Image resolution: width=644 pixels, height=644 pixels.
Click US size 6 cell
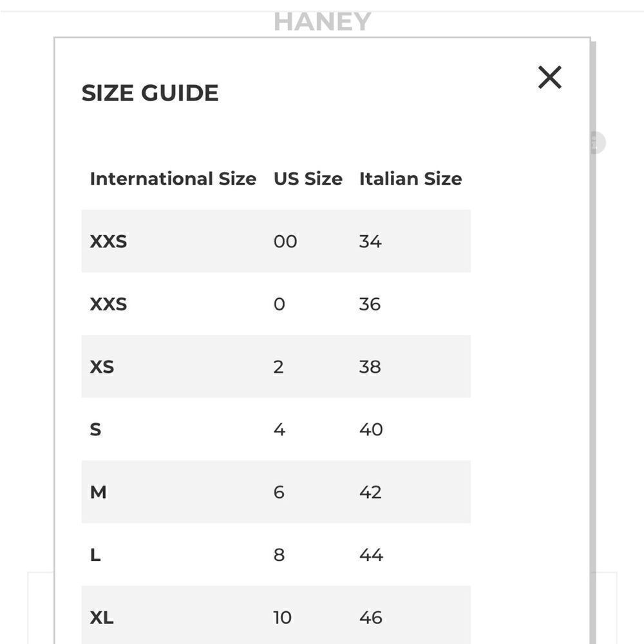tap(279, 492)
